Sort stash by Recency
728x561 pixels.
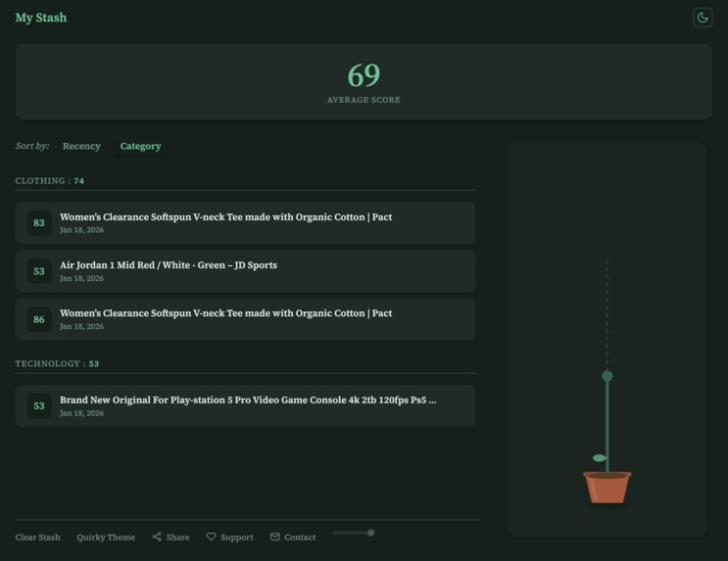(x=81, y=146)
